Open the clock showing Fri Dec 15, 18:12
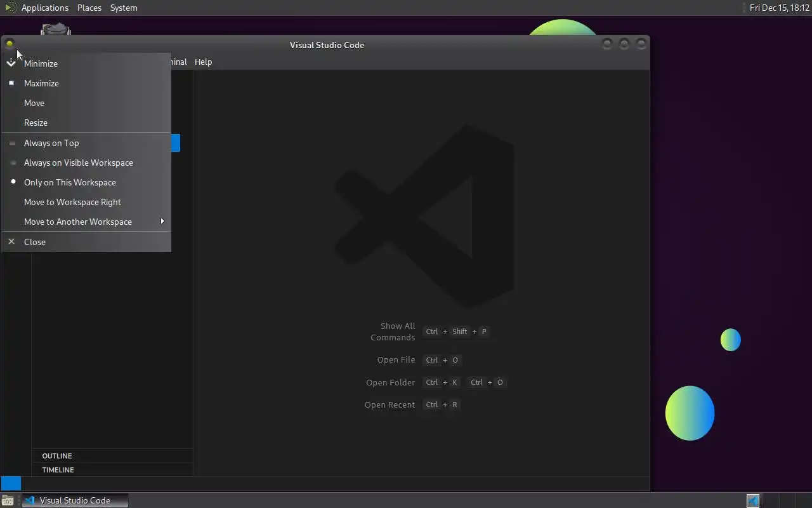Image resolution: width=812 pixels, height=508 pixels. 779,8
